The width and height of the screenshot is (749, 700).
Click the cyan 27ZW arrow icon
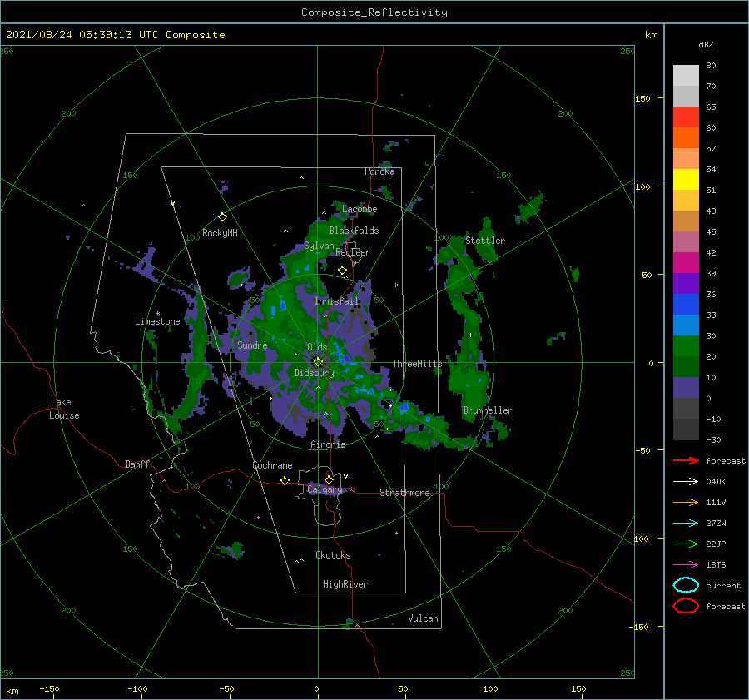pyautogui.click(x=686, y=524)
